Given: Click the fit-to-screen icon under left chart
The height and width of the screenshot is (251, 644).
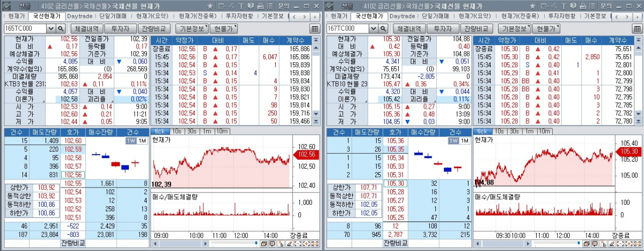Looking at the screenshot, I should point(315,243).
